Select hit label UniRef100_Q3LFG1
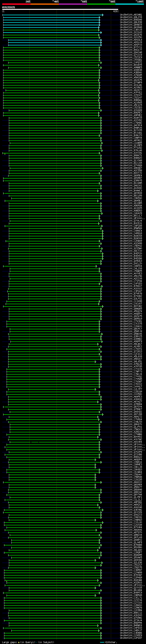 [131, 299]
